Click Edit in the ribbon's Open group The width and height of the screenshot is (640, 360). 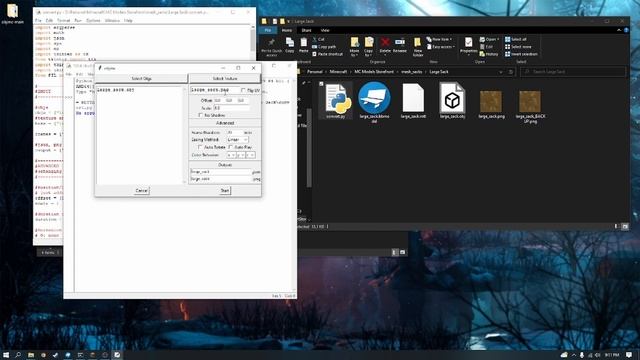(487, 47)
